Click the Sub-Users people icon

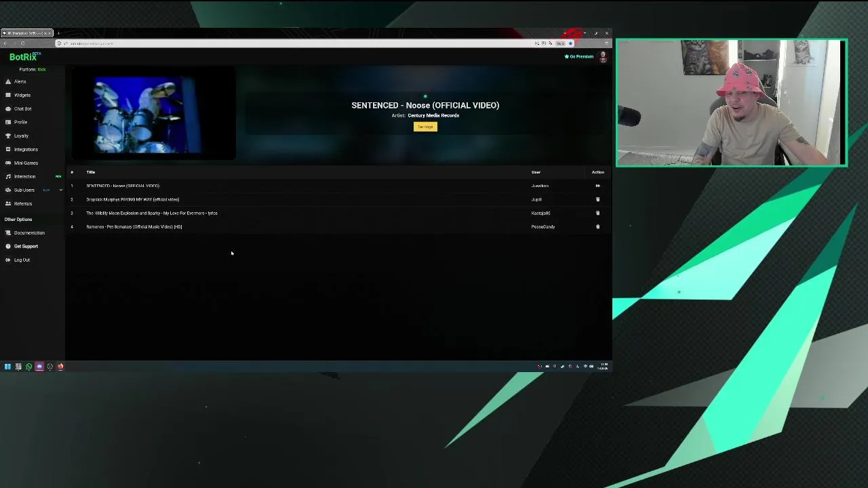coord(8,190)
